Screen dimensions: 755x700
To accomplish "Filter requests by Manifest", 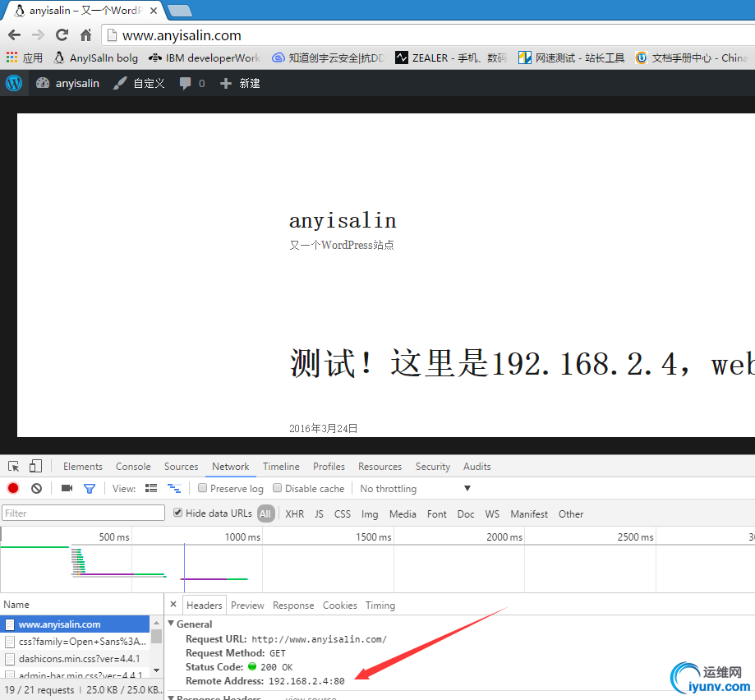I will click(x=529, y=514).
